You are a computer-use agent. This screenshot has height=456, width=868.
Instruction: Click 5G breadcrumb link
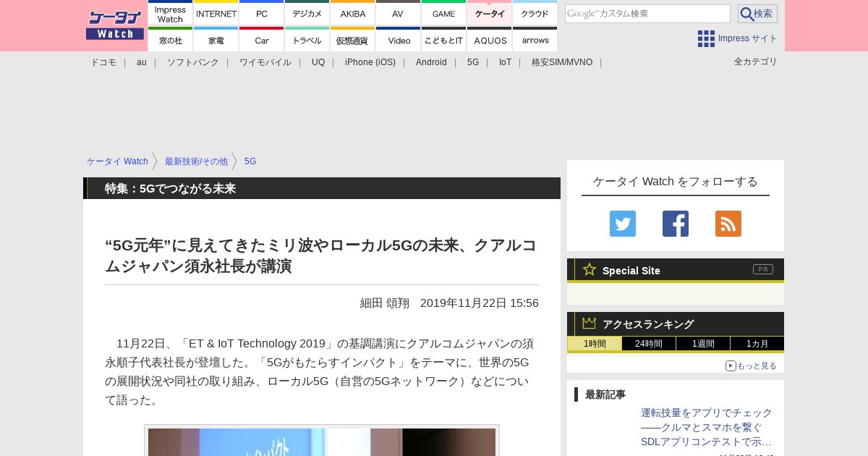click(x=250, y=161)
